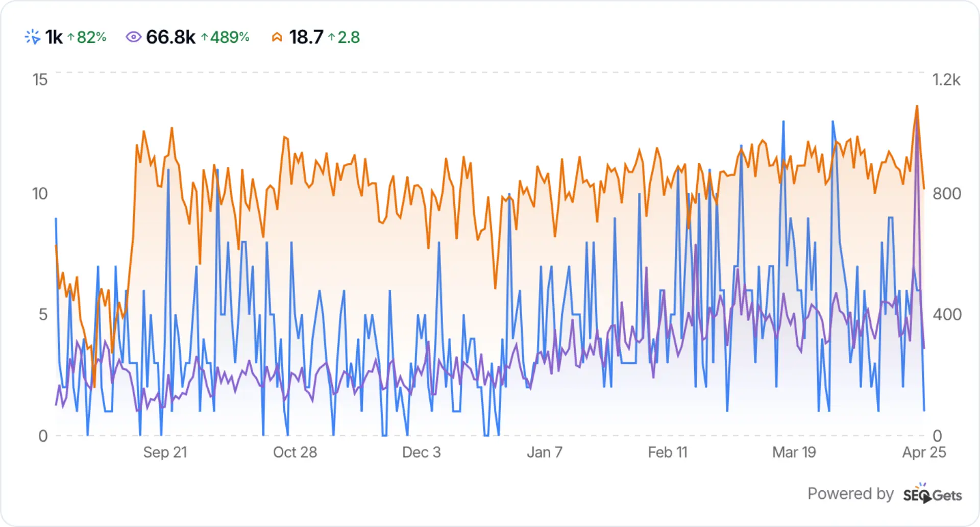
Task: Click the purple eye impressions icon
Action: pos(133,37)
